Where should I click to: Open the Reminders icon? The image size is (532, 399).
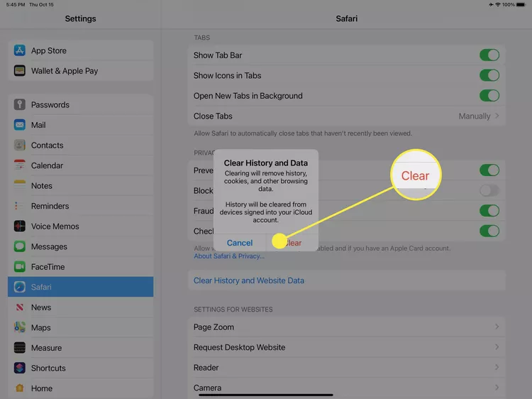tap(20, 206)
